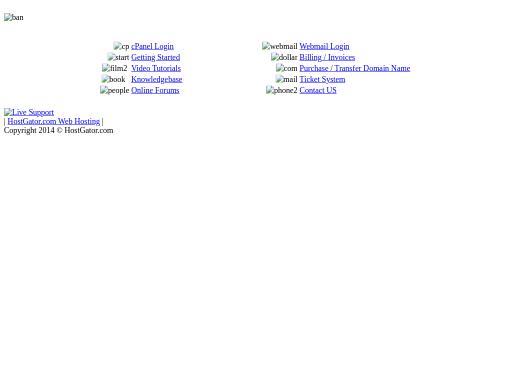Viewport: 512px width, 384px height.
Task: Click the 'cp' icon beside cPanel Login
Action: 121,46
